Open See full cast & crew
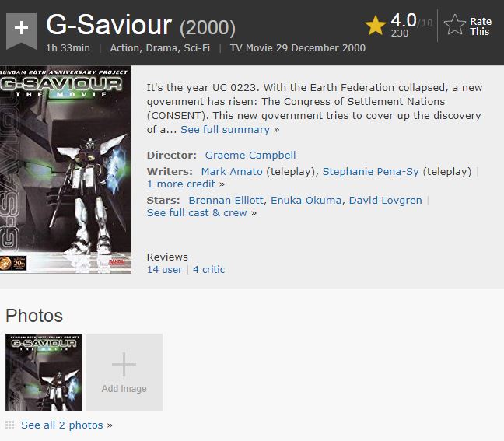The width and height of the screenshot is (504, 441). click(x=201, y=213)
